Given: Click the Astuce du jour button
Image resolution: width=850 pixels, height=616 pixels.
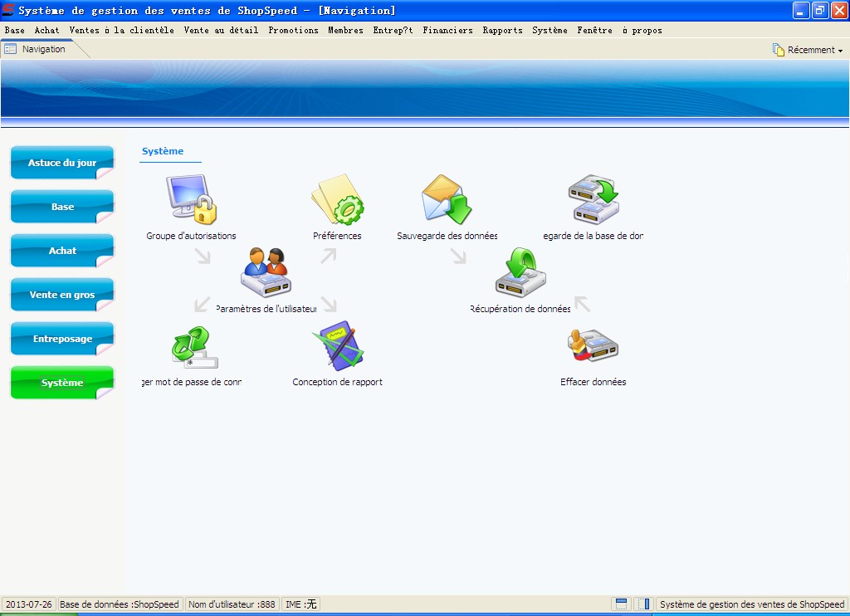Looking at the screenshot, I should click(62, 163).
